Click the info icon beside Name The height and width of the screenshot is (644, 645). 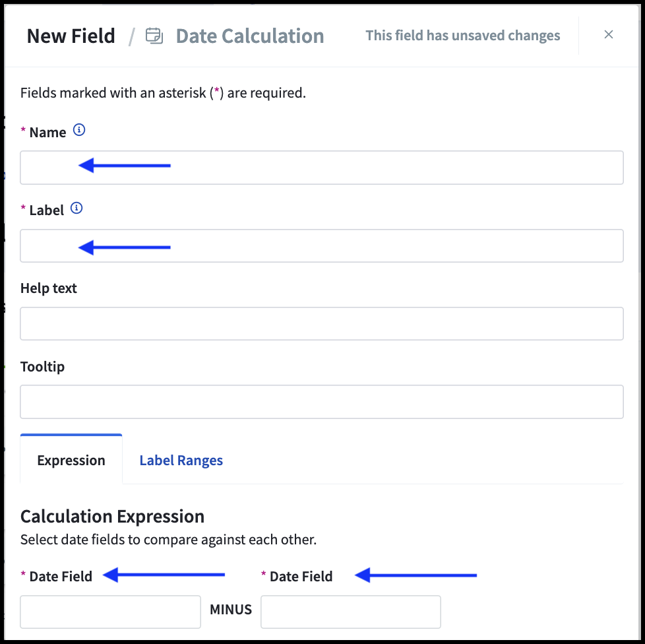pos(79,130)
